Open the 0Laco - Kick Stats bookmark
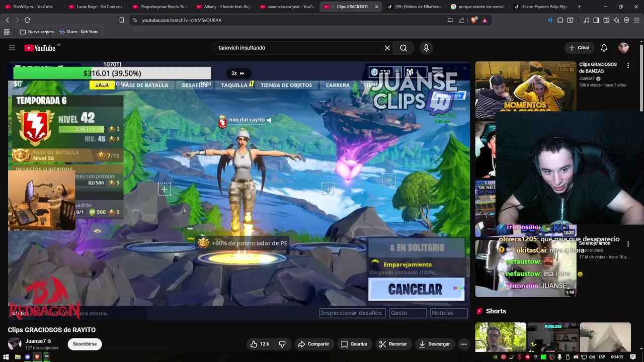Screen dimensions: 644x362 point(78,32)
